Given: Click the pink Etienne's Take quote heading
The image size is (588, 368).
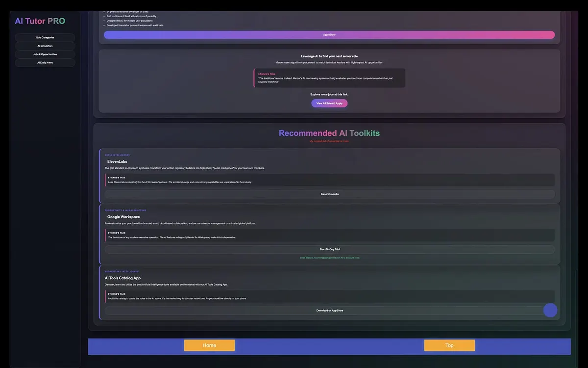Looking at the screenshot, I should pyautogui.click(x=267, y=74).
